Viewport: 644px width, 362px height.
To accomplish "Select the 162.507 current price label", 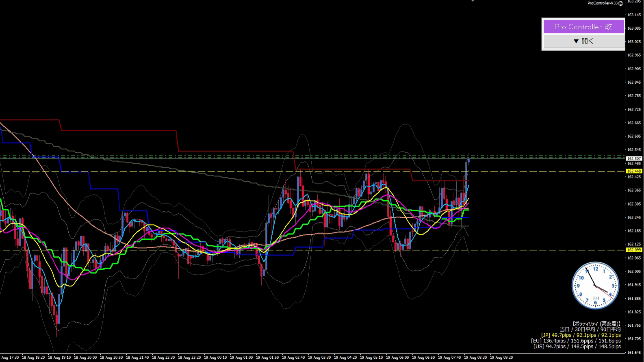I will click(x=634, y=158).
